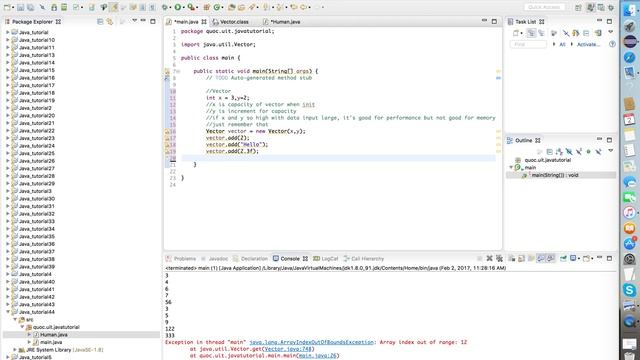Collapse the src folder in Java_tutorial44
This screenshot has width=640, height=360.
pyautogui.click(x=15, y=320)
